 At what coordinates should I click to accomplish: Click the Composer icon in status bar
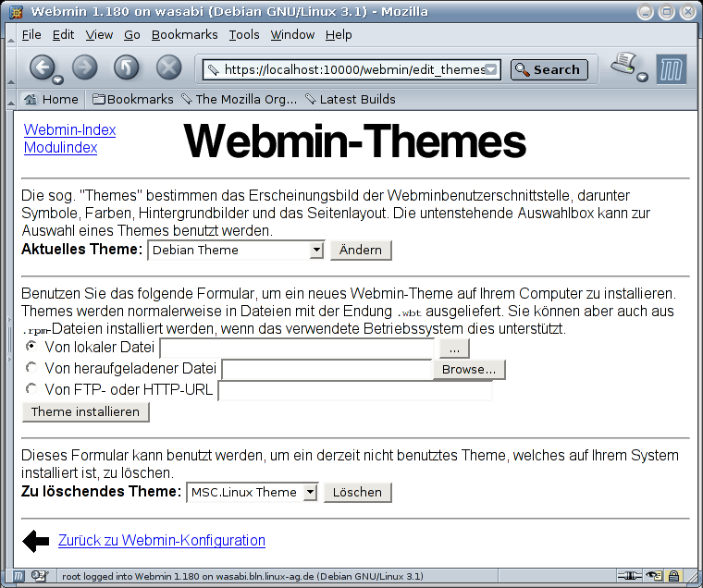[x=40, y=576]
